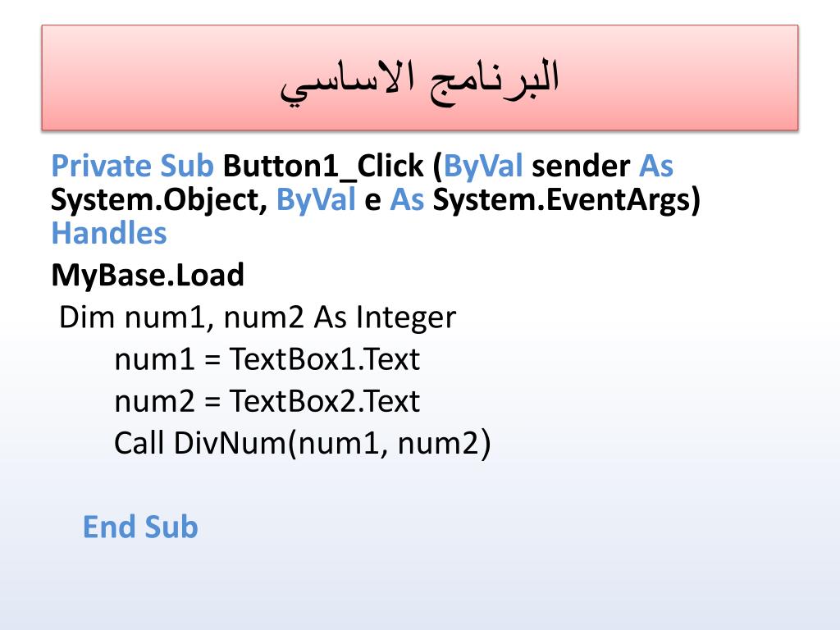Click the "System.Object," type text
This screenshot has height=630, width=840.
click(x=159, y=200)
